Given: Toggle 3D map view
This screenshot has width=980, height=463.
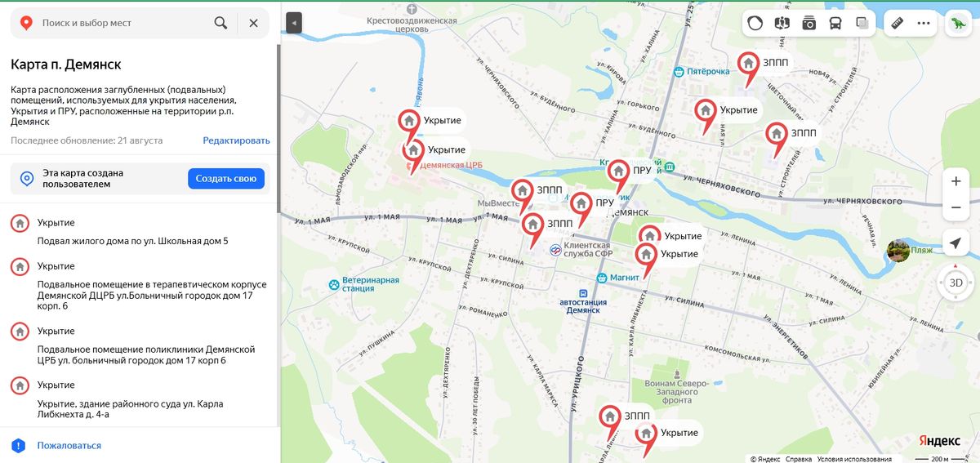Looking at the screenshot, I should pyautogui.click(x=955, y=283).
